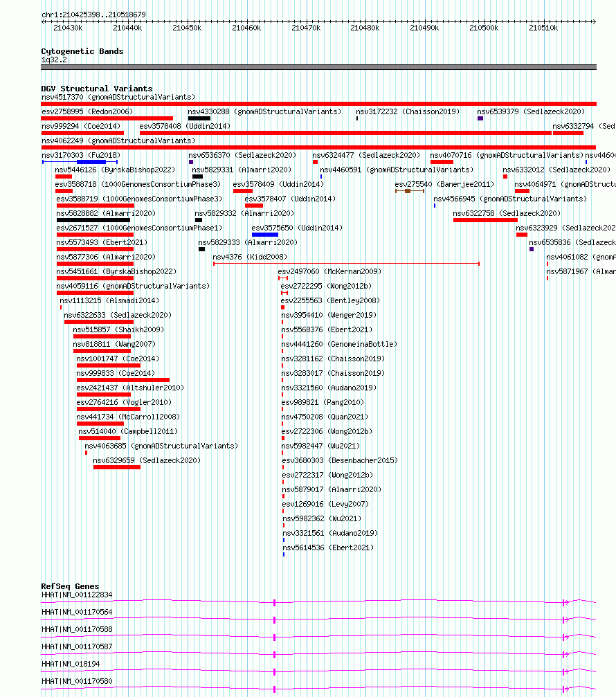The image size is (616, 697).
Task: Open the nsv4441260 (GenomeinaBottle) label
Action: pos(339,344)
